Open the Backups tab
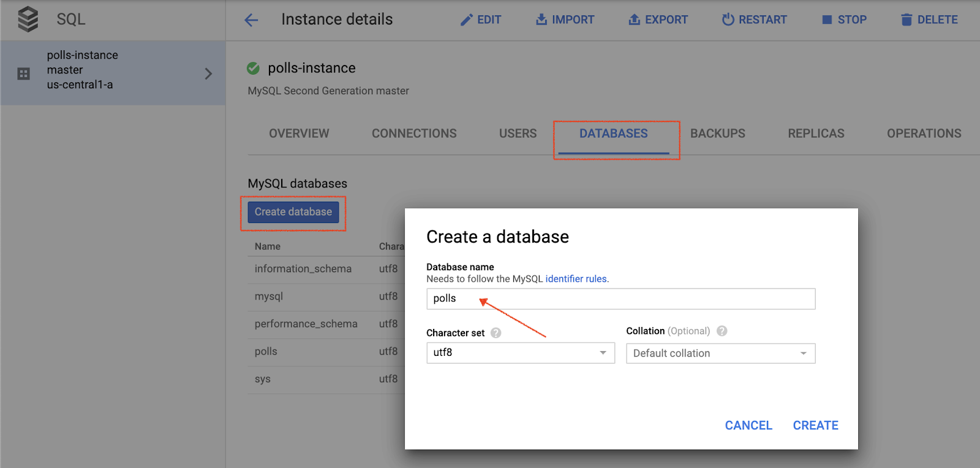 pos(717,134)
